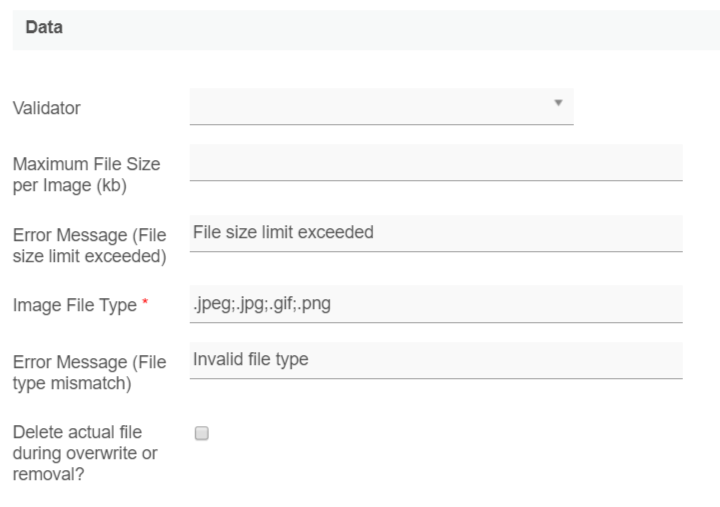Click the Data section header
Screen dimensions: 720x507
[x=44, y=28]
